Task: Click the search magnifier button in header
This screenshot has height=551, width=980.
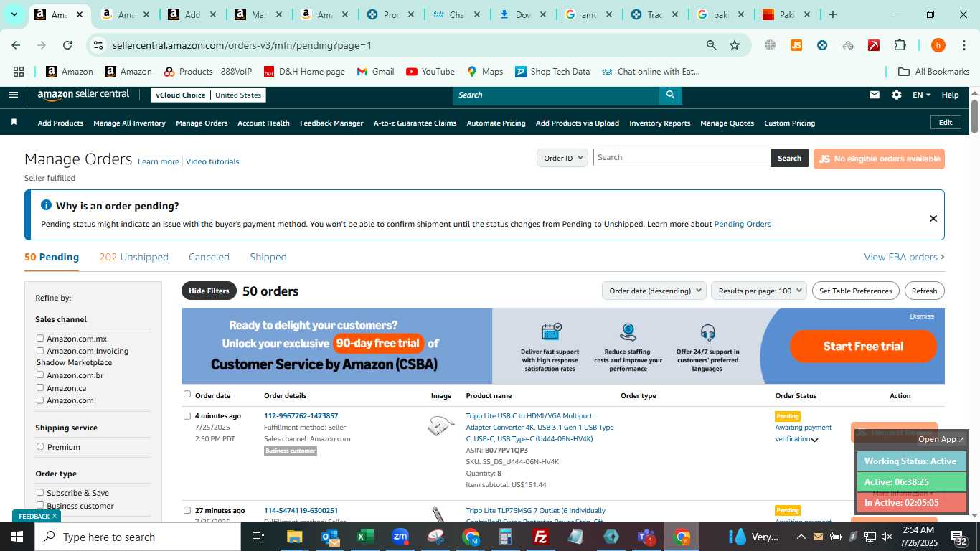Action: 670,95
